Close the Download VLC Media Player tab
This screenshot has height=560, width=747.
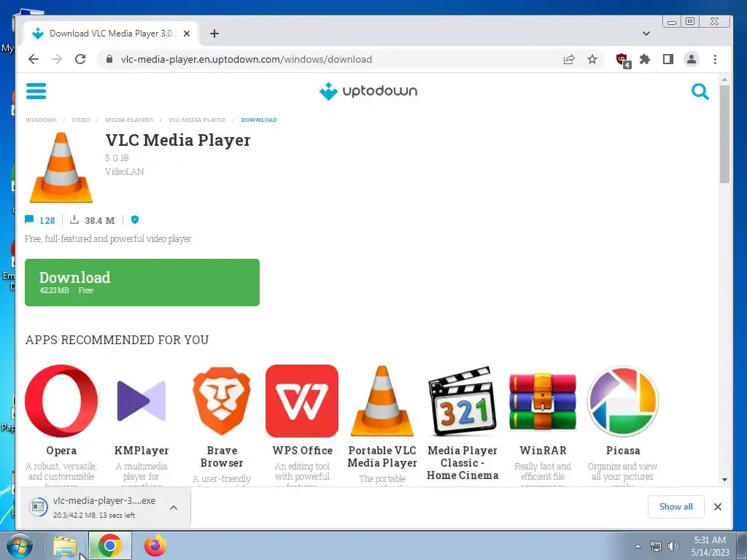(187, 34)
